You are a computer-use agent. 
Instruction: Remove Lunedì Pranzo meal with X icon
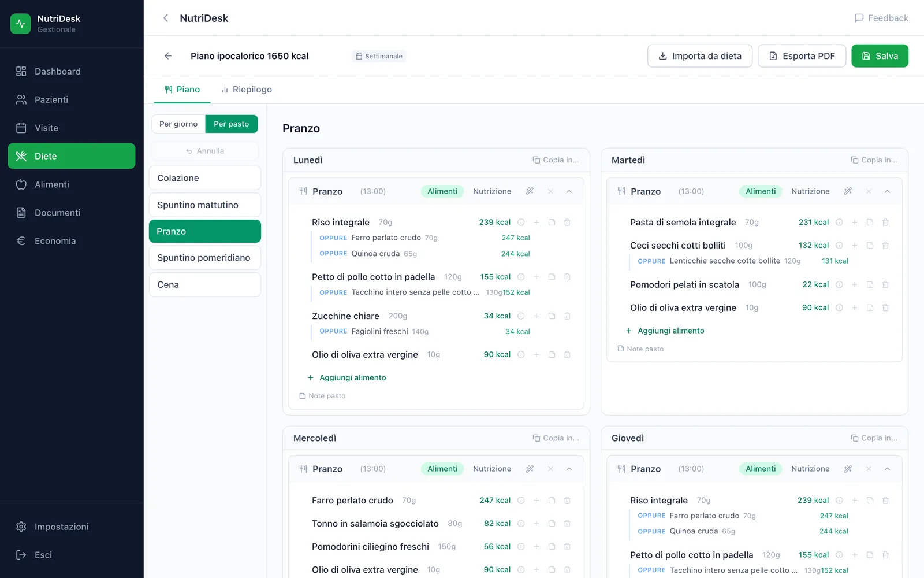click(x=550, y=191)
